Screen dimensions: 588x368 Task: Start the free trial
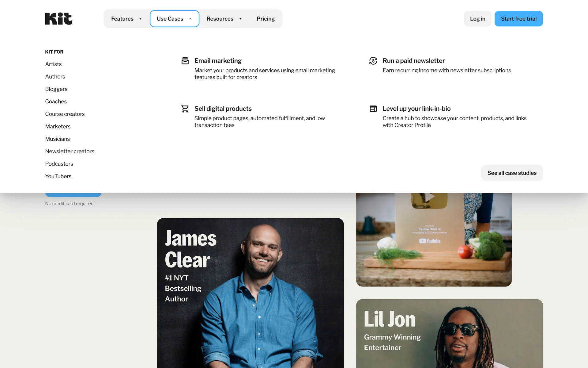518,19
